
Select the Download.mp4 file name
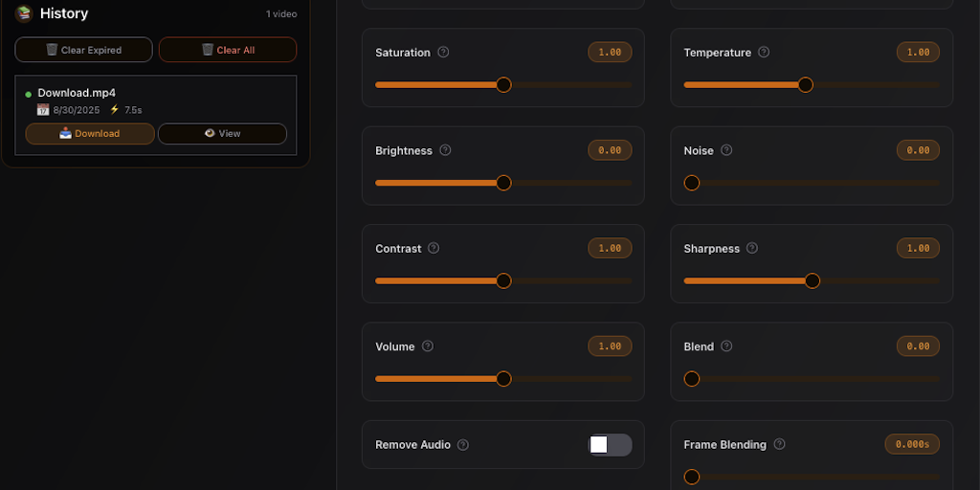coord(77,93)
